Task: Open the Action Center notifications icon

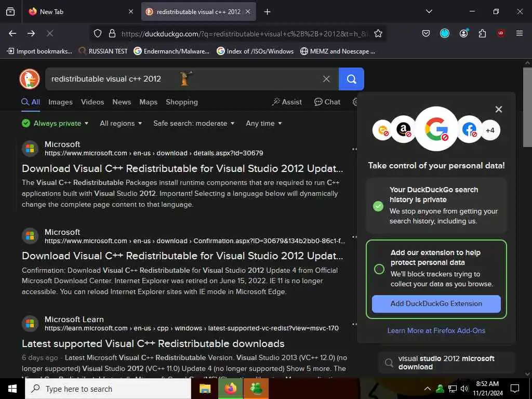Action: click(x=515, y=389)
